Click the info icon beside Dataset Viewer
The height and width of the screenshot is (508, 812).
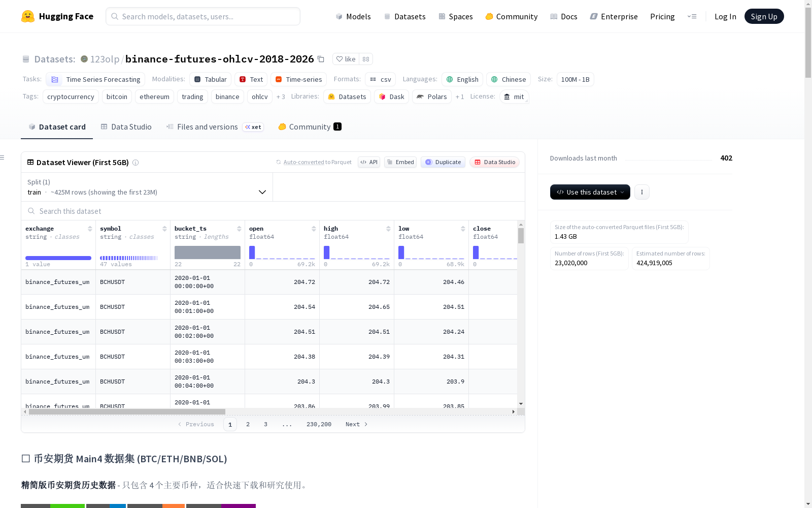pyautogui.click(x=136, y=163)
